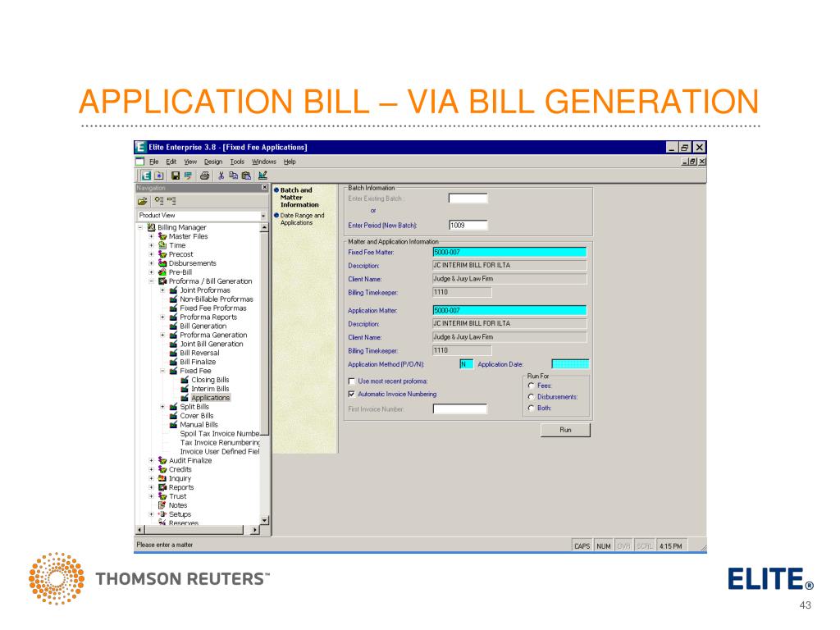Select the Disbursements radio button under Run For

(x=532, y=397)
